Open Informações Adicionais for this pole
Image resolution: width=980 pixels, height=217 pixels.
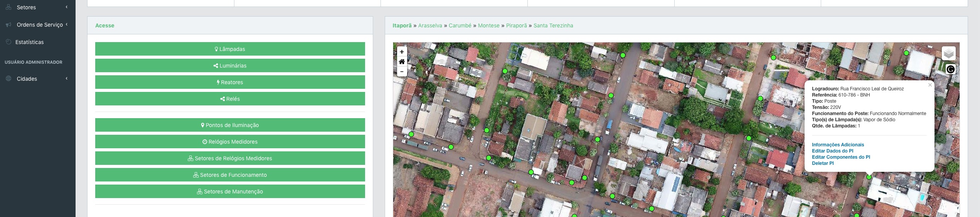point(838,145)
